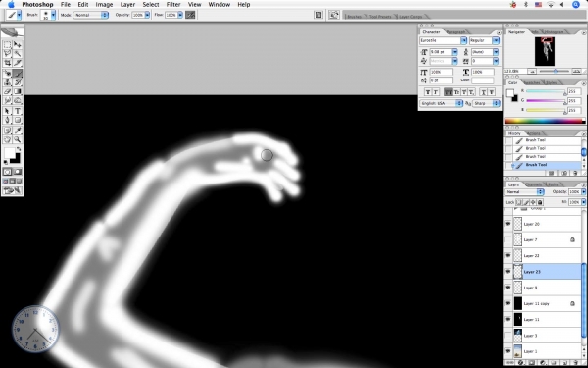Open the Opacity slider arrow in options bar
588x368 pixels.
pyautogui.click(x=147, y=15)
